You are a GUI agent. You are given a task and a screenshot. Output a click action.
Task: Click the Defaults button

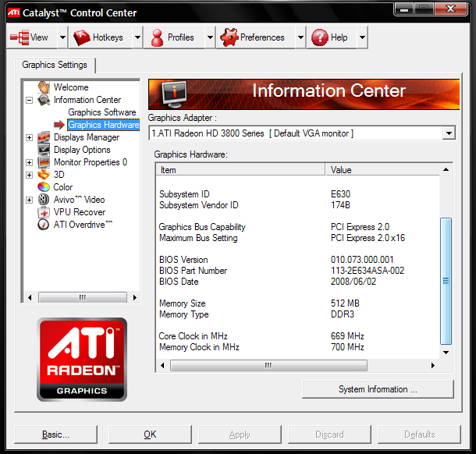(419, 434)
